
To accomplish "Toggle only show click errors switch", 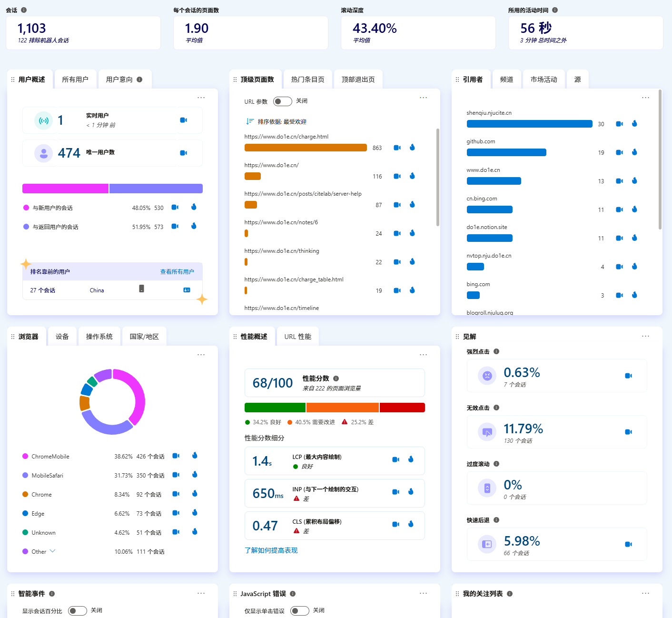I will [x=299, y=611].
